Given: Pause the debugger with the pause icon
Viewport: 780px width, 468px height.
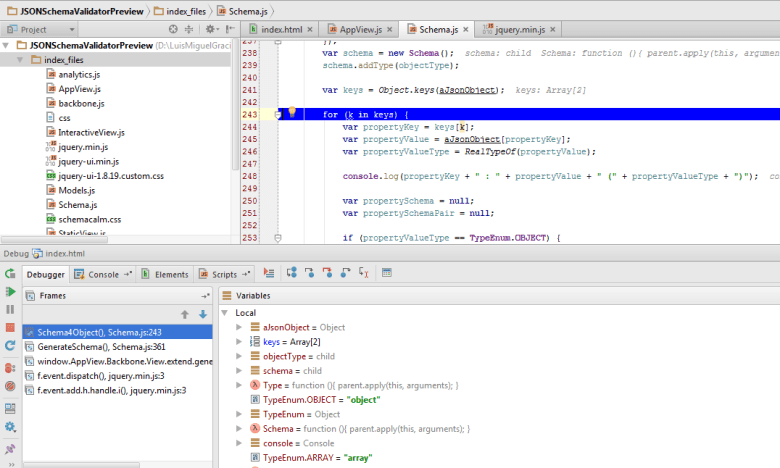Looking at the screenshot, I should pos(10,310).
